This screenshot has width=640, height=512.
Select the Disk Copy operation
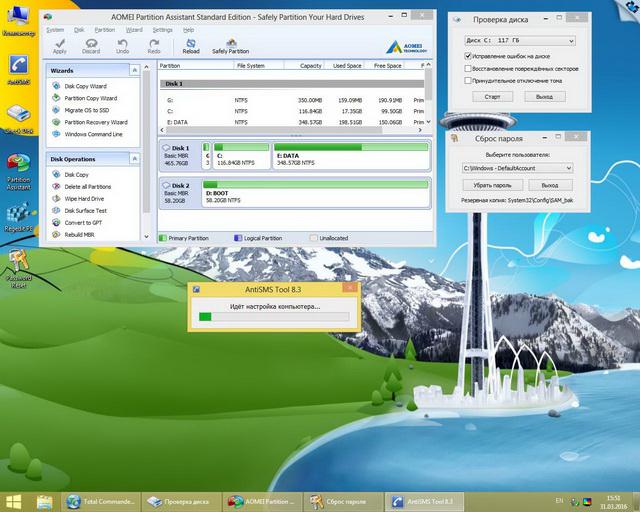[x=76, y=174]
